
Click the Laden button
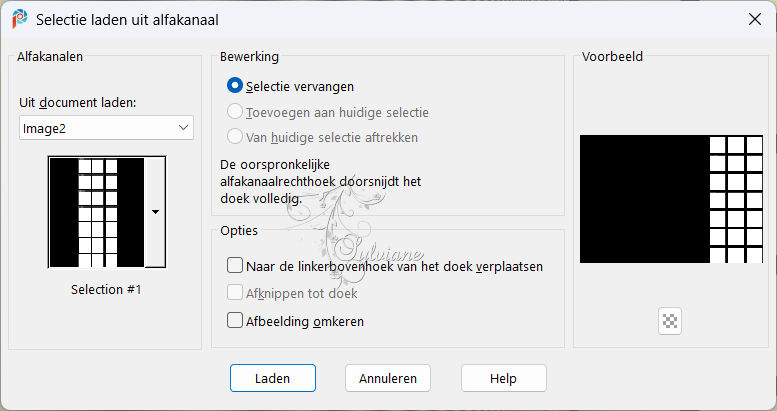pos(273,378)
